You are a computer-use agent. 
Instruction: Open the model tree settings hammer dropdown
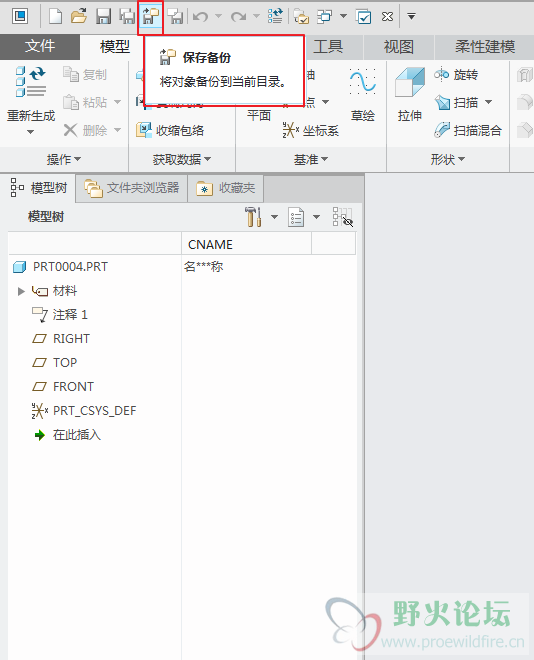pos(274,217)
